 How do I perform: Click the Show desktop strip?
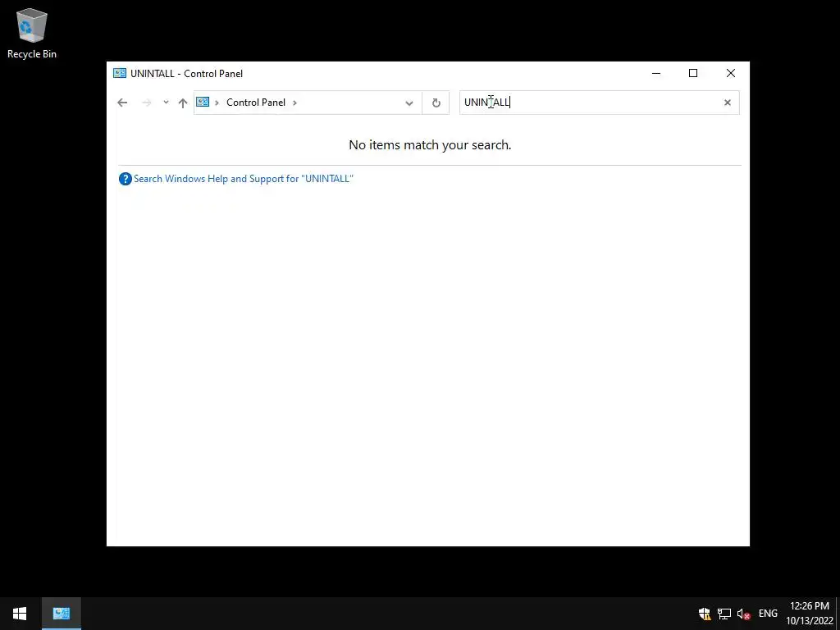(x=838, y=614)
